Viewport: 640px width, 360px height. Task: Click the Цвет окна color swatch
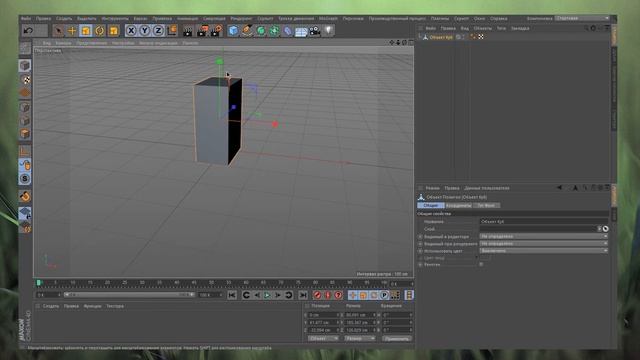485,258
